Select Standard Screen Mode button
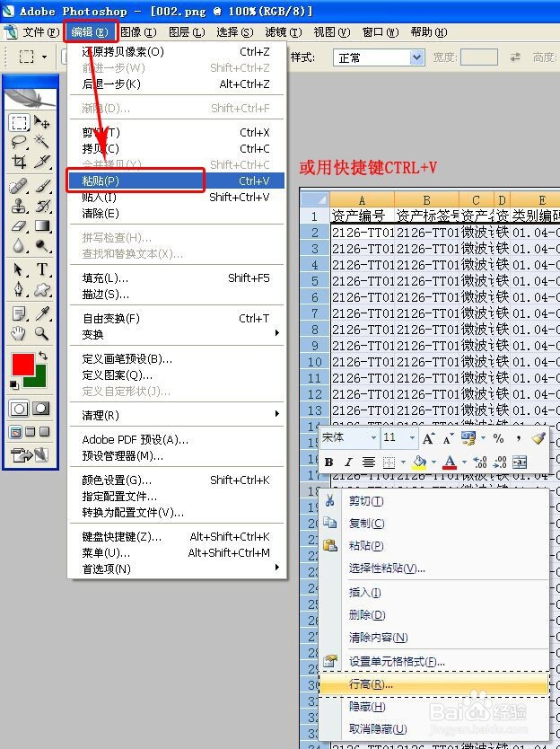560x749 pixels. click(x=16, y=432)
